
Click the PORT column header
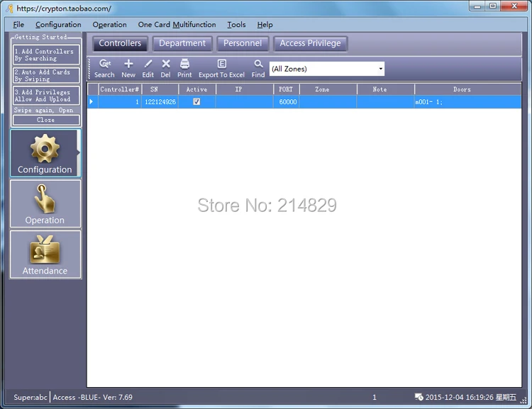coord(286,89)
